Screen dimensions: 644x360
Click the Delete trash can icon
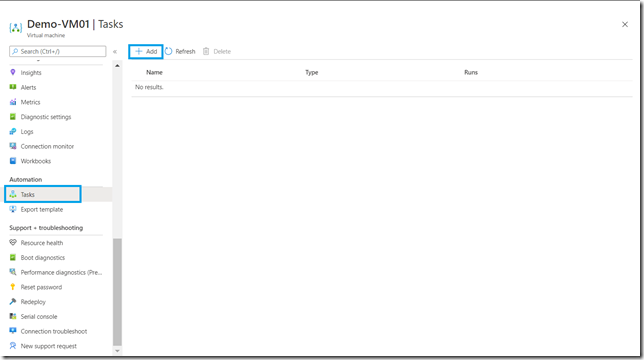point(206,51)
